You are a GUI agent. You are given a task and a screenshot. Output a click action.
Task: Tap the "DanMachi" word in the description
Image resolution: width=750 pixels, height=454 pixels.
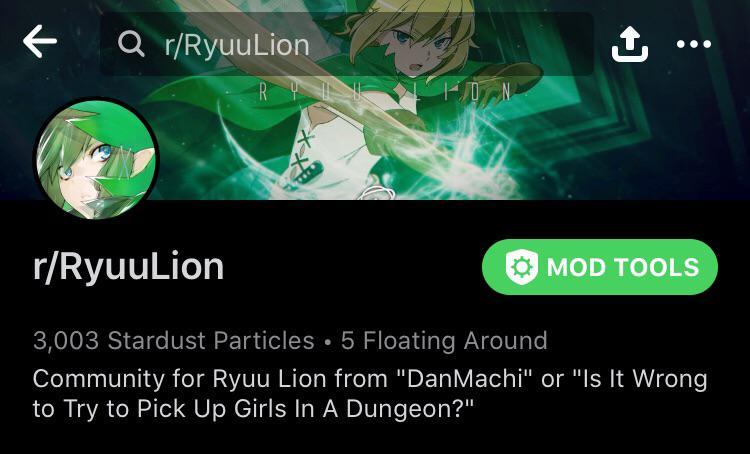click(x=464, y=379)
